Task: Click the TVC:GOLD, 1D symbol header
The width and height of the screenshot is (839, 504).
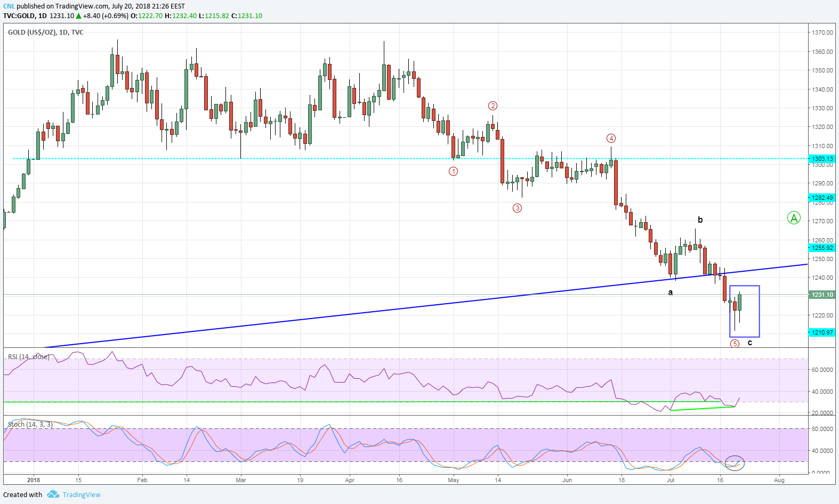Action: [x=25, y=16]
